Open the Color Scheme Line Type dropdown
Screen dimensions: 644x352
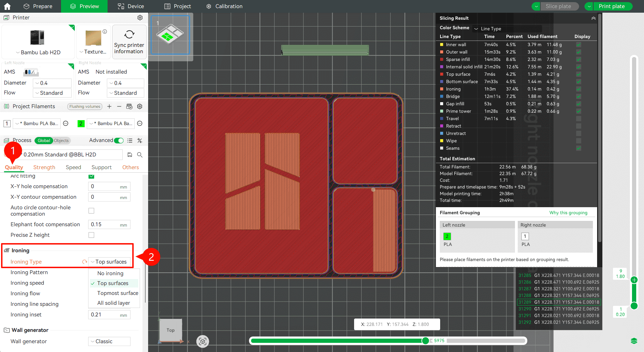pos(507,29)
